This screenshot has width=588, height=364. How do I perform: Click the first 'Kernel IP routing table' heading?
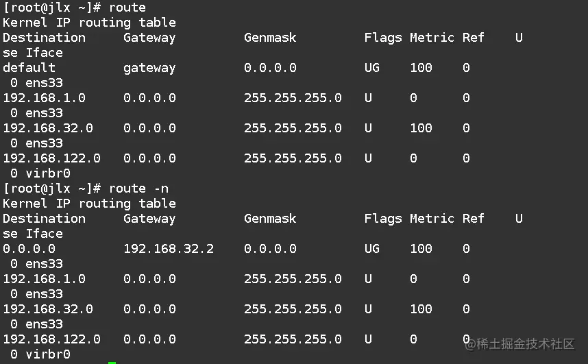pyautogui.click(x=89, y=23)
